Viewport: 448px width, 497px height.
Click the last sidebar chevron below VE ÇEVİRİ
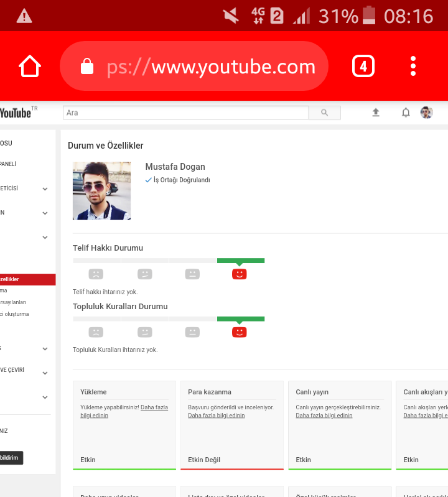(x=45, y=397)
